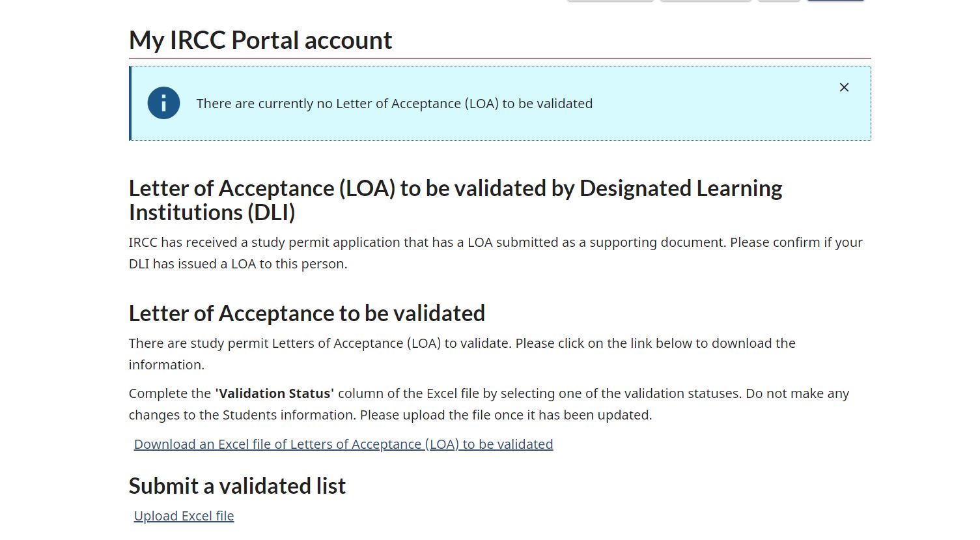This screenshot has height=540, width=980.
Task: Click the 'Submit a validated list' heading
Action: pyautogui.click(x=237, y=486)
